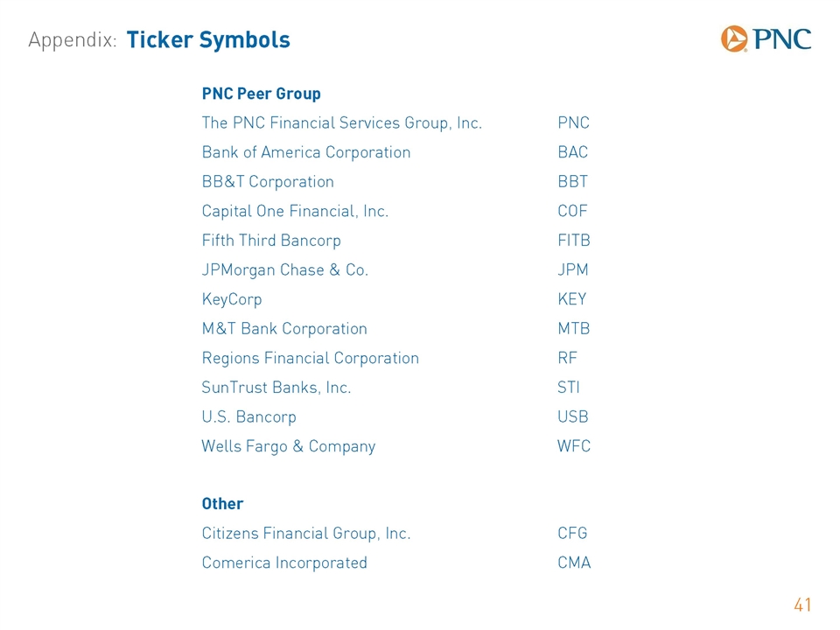
Task: Click The PNC Financial Services Group, Inc.
Action: click(342, 123)
